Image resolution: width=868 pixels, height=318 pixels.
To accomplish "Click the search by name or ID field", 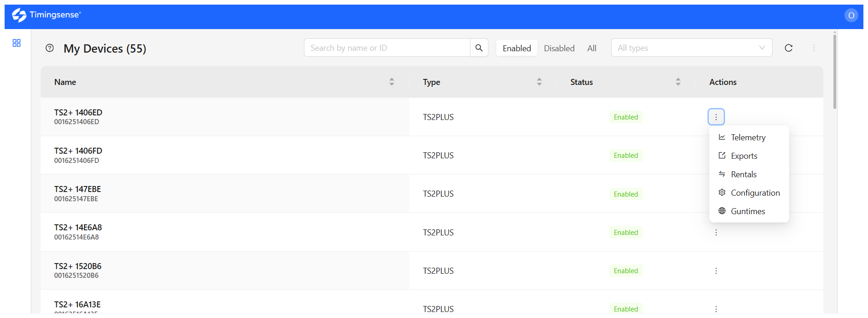I will tap(387, 48).
